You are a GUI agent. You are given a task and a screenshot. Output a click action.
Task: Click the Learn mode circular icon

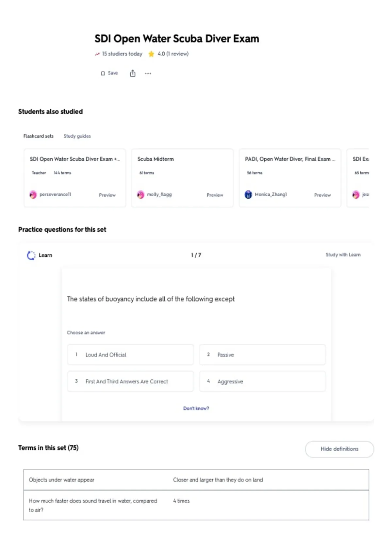(31, 255)
